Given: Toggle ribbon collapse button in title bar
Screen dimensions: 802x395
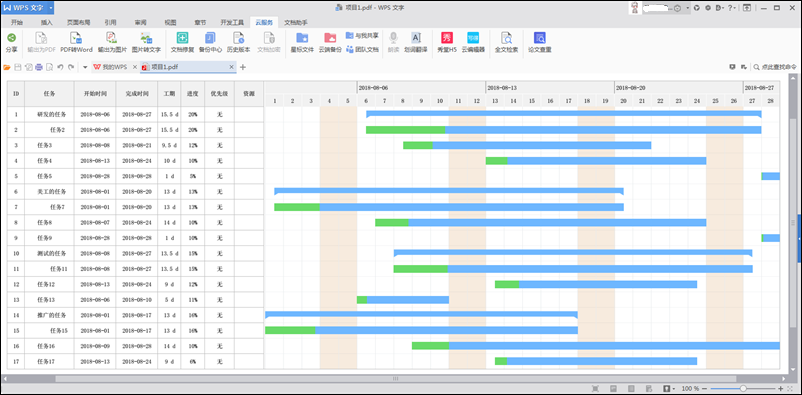Looking at the screenshot, I should [x=747, y=8].
